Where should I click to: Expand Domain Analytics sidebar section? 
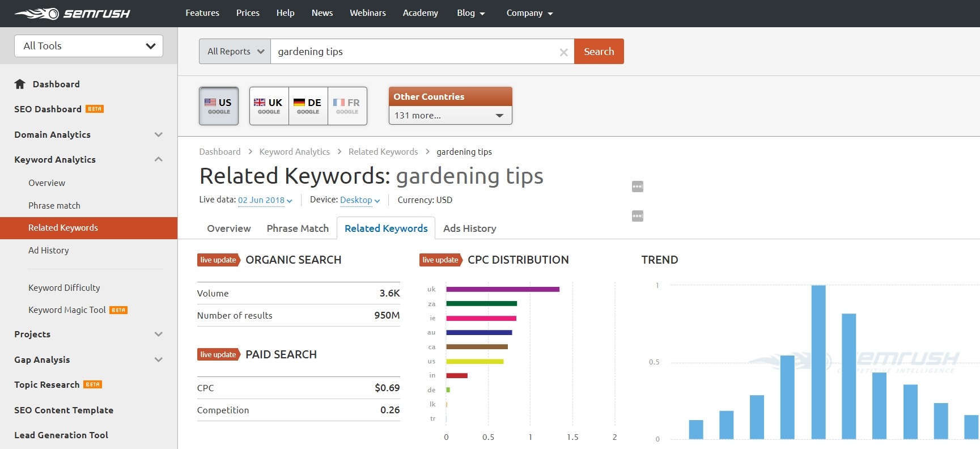(x=158, y=135)
